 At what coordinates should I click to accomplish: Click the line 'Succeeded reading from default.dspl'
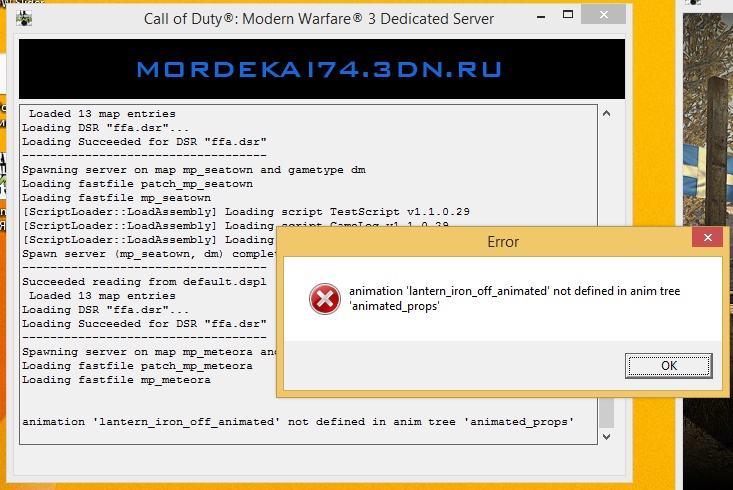[x=144, y=281]
